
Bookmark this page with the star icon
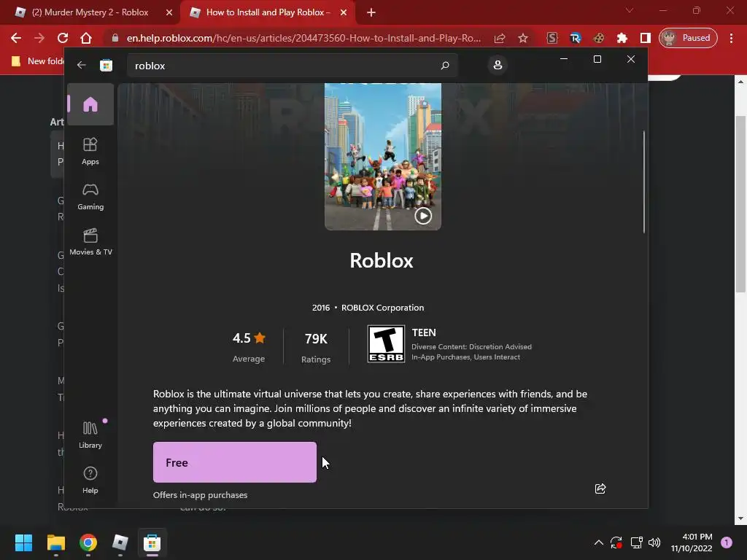[x=522, y=38]
